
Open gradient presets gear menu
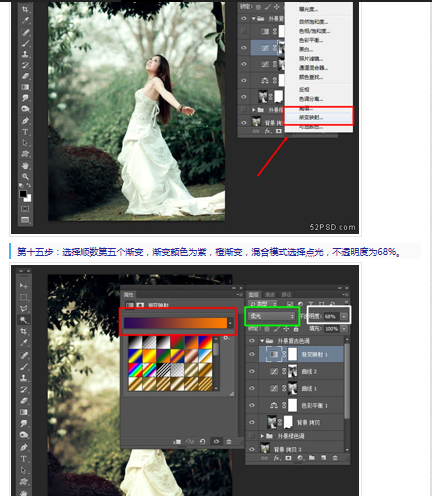click(226, 338)
